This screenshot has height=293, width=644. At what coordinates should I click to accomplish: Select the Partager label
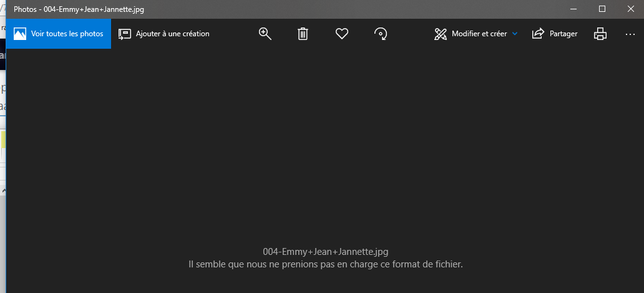pyautogui.click(x=563, y=34)
